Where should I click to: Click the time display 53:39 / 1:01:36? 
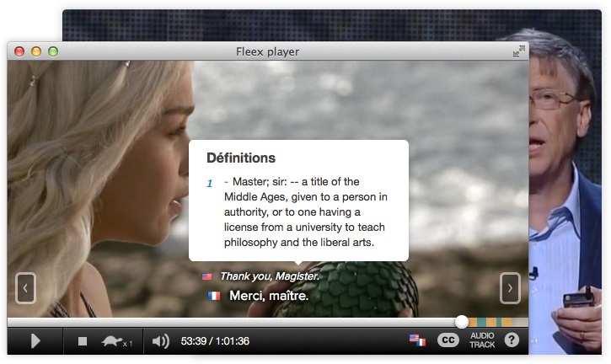[215, 341]
